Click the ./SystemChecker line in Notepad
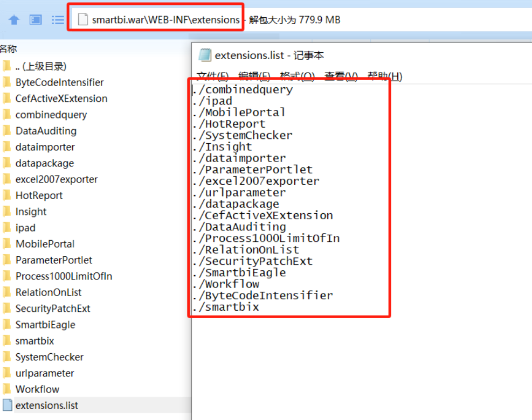 click(242, 135)
